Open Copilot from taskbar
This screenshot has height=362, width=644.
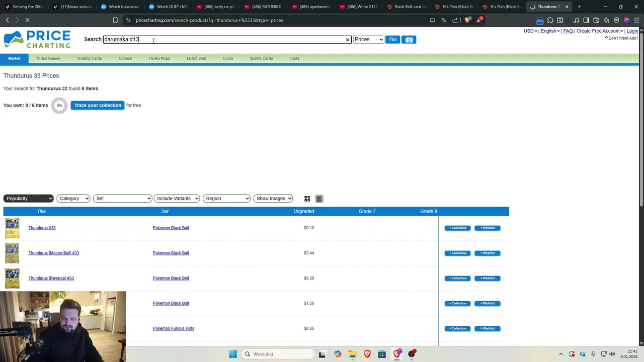tap(338, 354)
